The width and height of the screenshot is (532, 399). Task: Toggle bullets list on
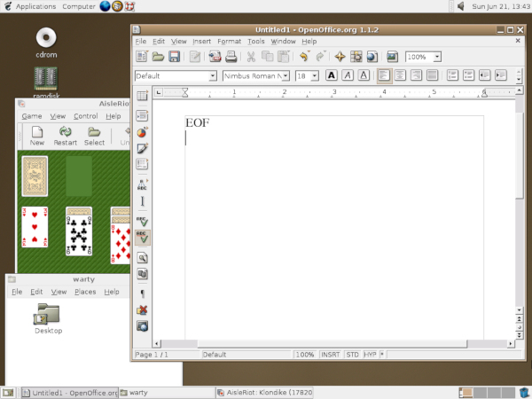point(468,75)
